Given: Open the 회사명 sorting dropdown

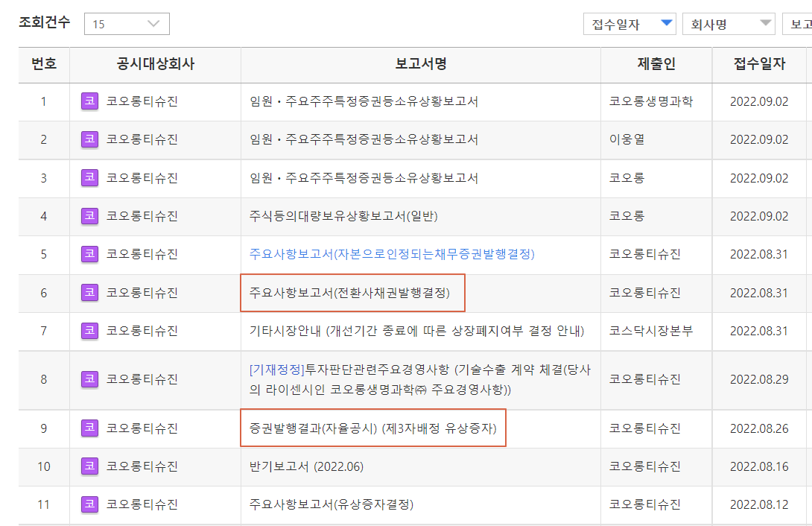Looking at the screenshot, I should (x=729, y=23).
